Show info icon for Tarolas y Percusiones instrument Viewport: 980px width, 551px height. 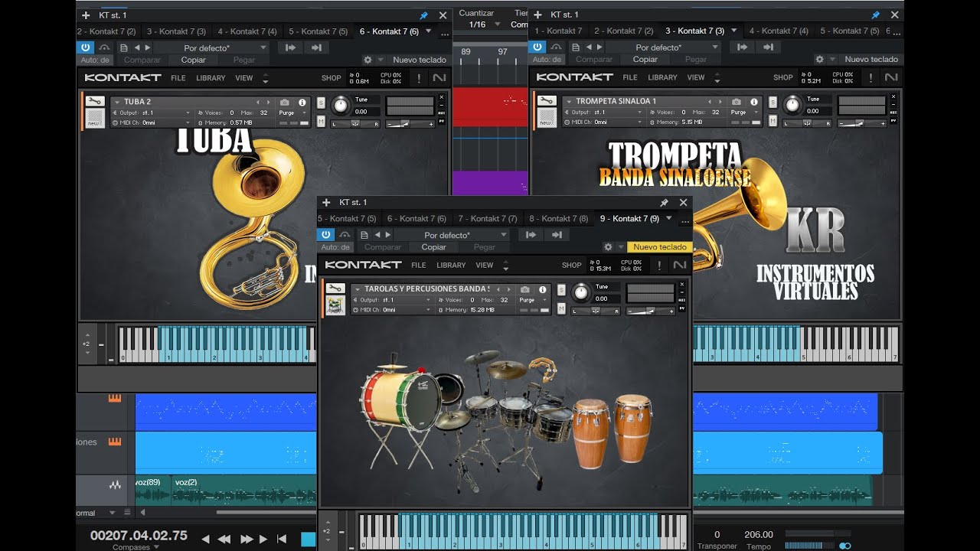[x=542, y=290]
